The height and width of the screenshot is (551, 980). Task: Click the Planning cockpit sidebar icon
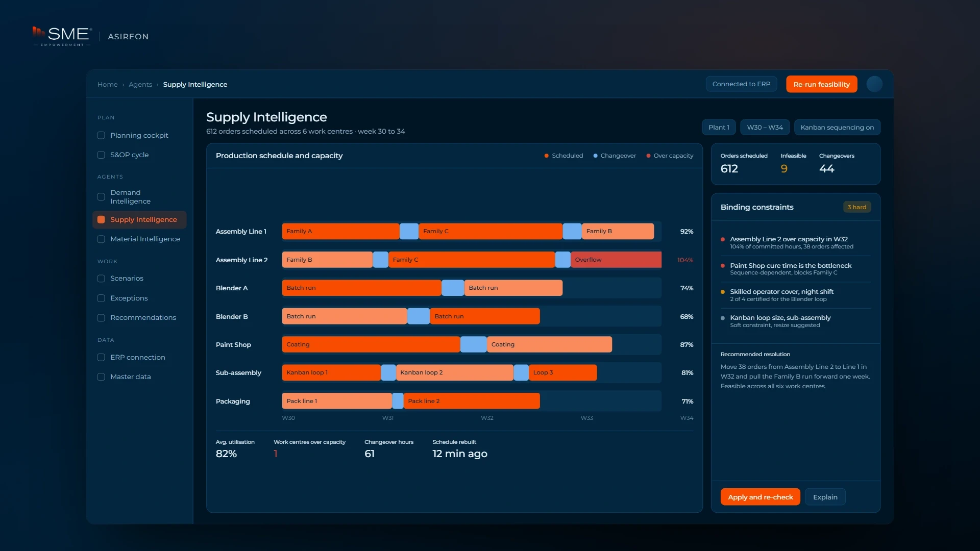[x=101, y=135]
